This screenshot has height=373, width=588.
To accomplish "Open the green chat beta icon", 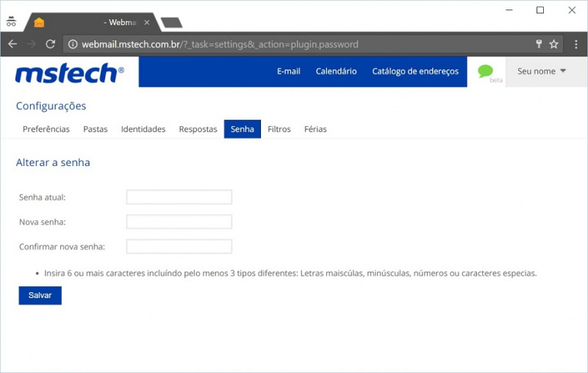I will tap(486, 70).
